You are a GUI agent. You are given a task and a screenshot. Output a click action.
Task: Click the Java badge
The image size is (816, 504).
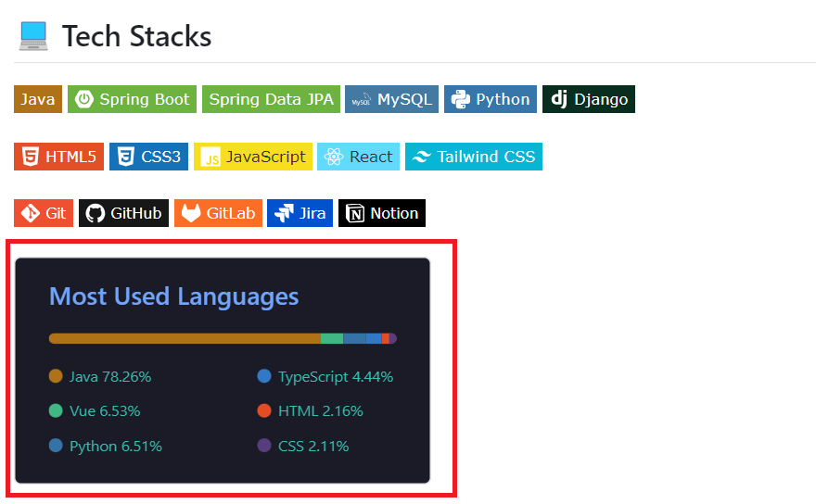(x=38, y=99)
